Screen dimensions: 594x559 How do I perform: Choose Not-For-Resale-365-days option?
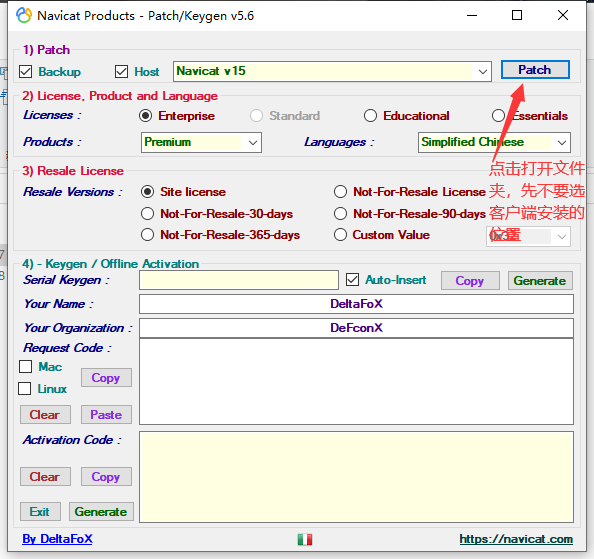[147, 235]
